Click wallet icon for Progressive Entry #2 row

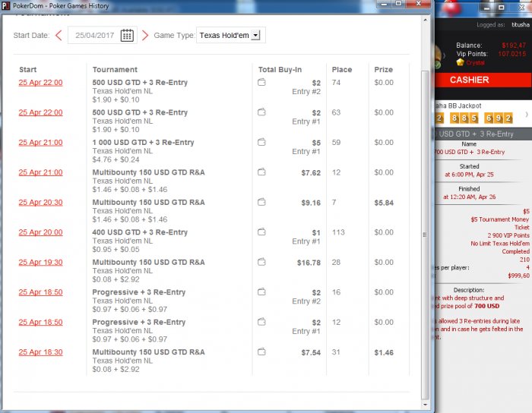[261, 292]
